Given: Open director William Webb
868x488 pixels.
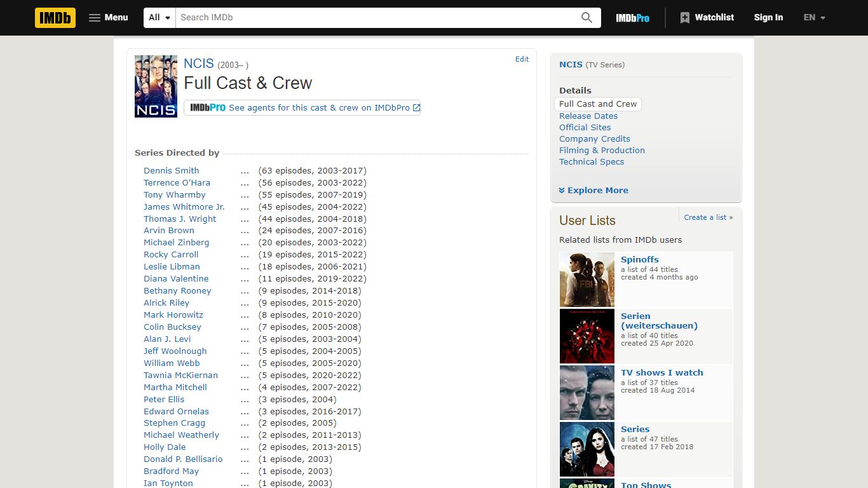Looking at the screenshot, I should coord(172,363).
